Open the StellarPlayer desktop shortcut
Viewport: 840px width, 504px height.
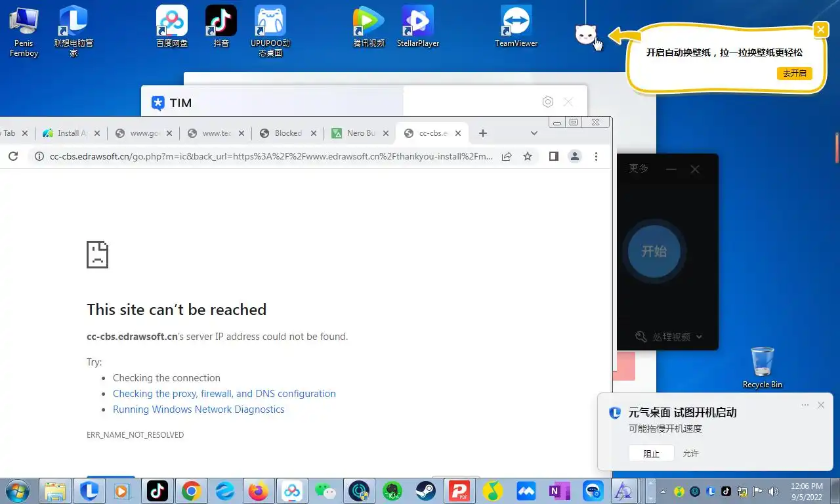[x=418, y=26]
